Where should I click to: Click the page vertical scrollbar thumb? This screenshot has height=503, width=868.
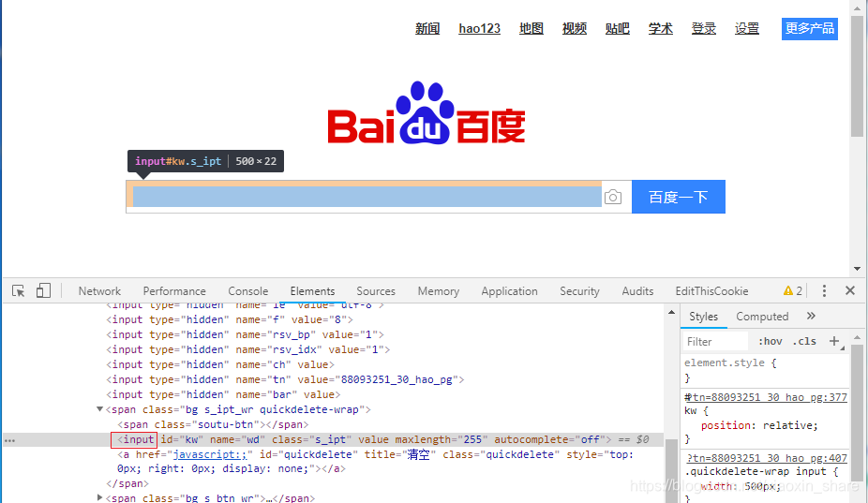pyautogui.click(x=857, y=75)
